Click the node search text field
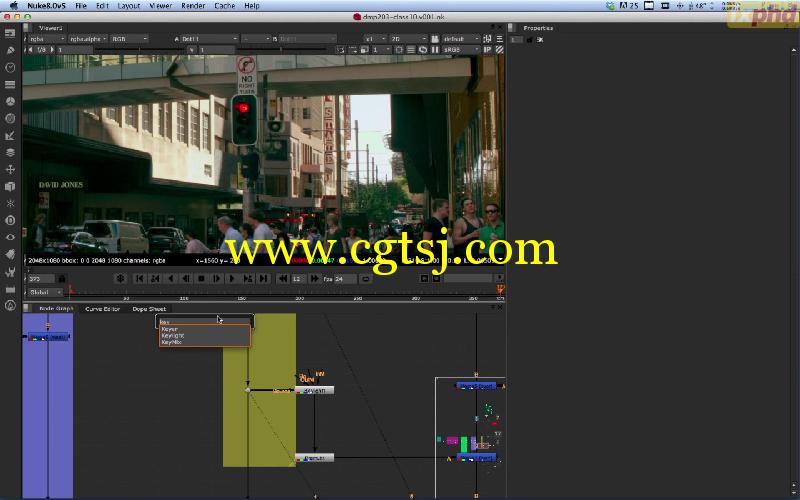Image resolution: width=800 pixels, height=500 pixels. click(205, 322)
